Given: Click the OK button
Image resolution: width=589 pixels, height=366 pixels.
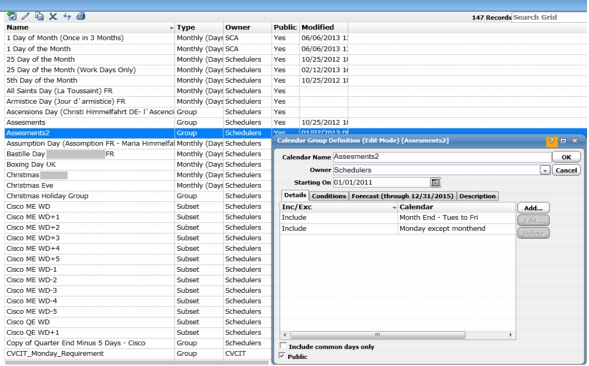Looking at the screenshot, I should (x=566, y=157).
